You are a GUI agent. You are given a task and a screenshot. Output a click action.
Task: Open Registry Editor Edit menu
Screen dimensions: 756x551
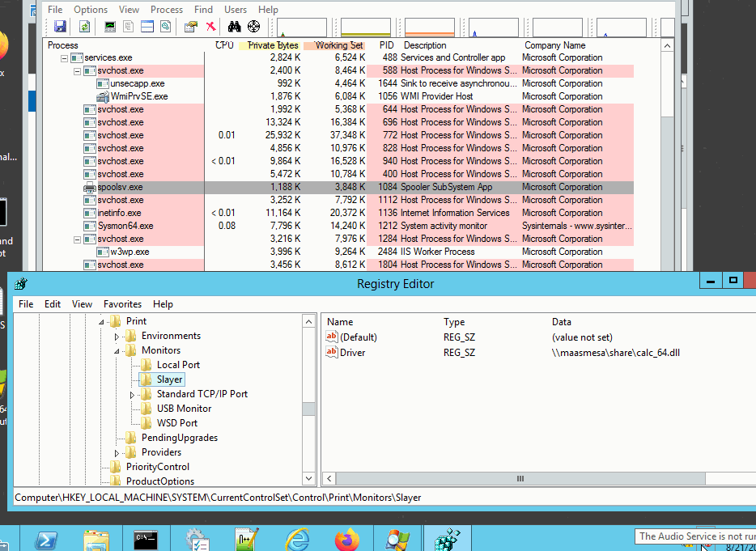point(53,304)
